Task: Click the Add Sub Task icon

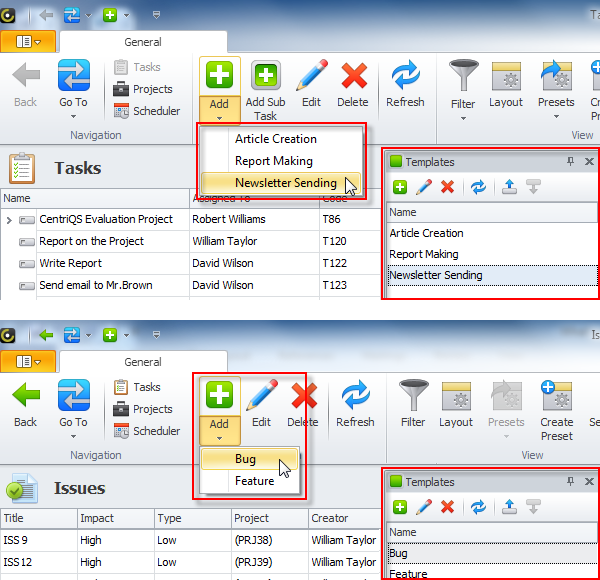Action: click(x=265, y=77)
